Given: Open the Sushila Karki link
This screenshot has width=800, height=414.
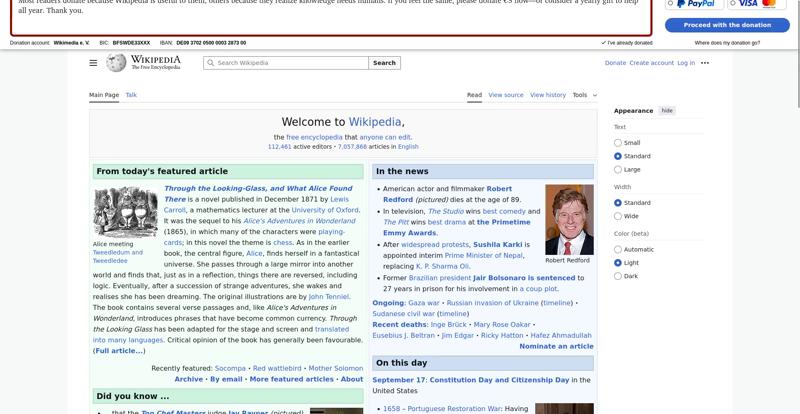Looking at the screenshot, I should pyautogui.click(x=497, y=245).
